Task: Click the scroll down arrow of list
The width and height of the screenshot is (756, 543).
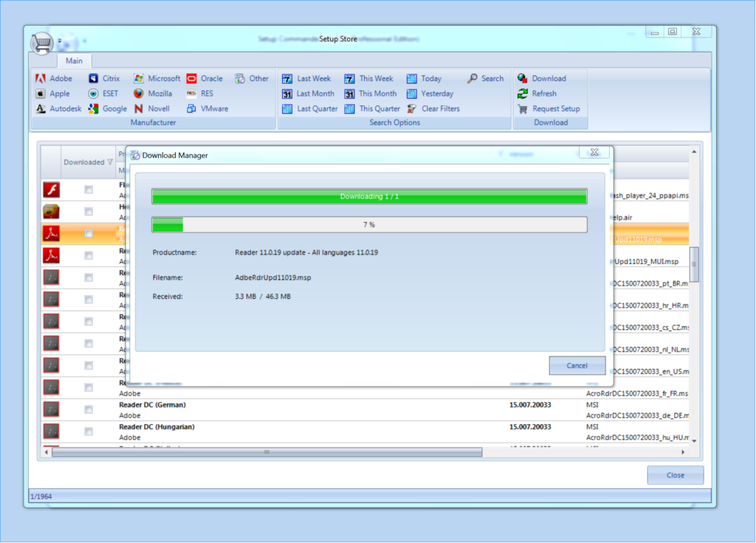Action: (694, 441)
